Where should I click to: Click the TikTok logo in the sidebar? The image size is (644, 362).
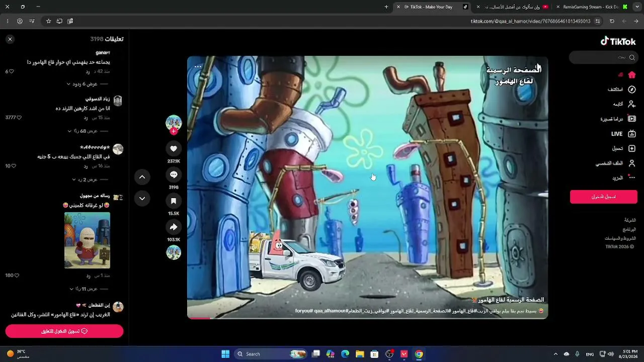[x=618, y=41]
